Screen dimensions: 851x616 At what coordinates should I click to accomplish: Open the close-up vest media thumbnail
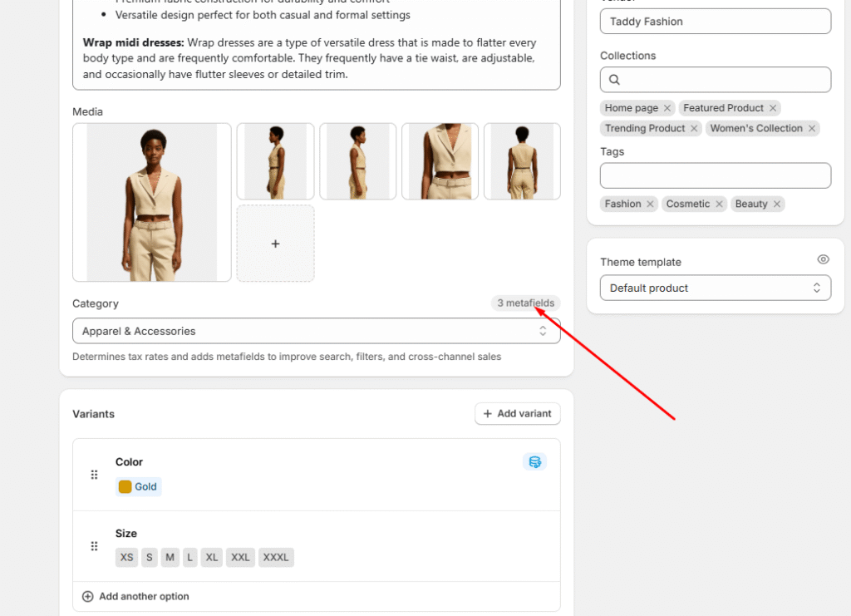click(x=440, y=161)
